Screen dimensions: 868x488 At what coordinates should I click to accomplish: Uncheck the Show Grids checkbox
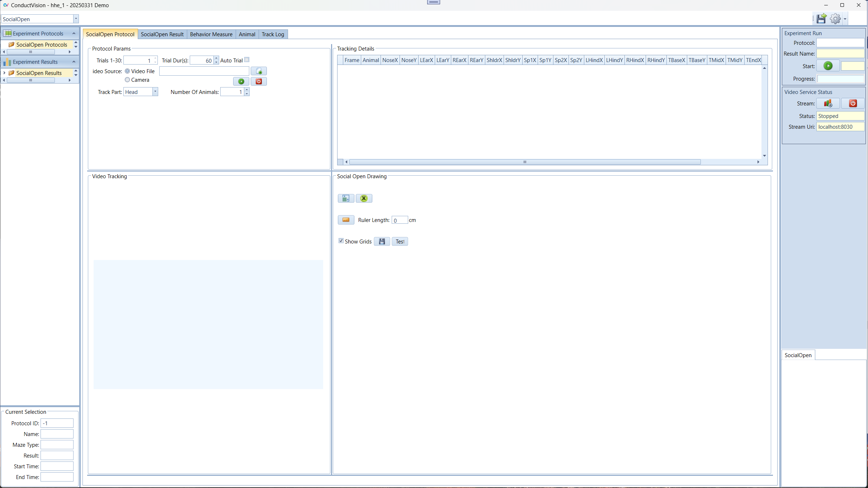point(341,241)
